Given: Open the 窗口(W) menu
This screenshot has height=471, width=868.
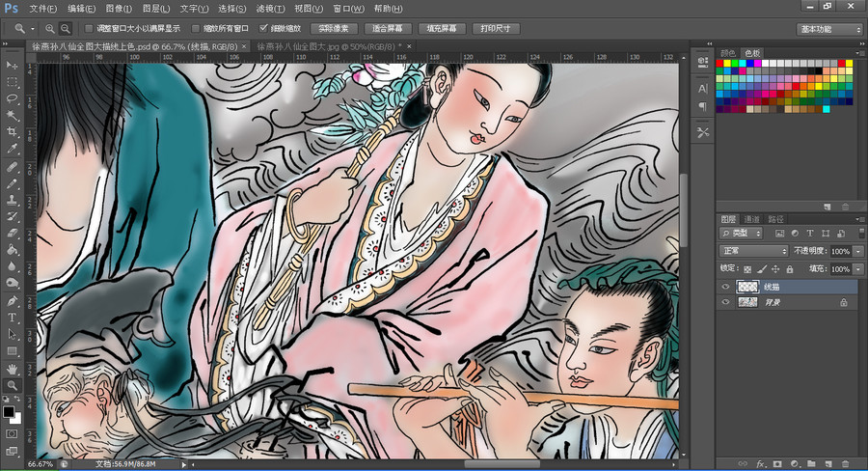Looking at the screenshot, I should (349, 9).
